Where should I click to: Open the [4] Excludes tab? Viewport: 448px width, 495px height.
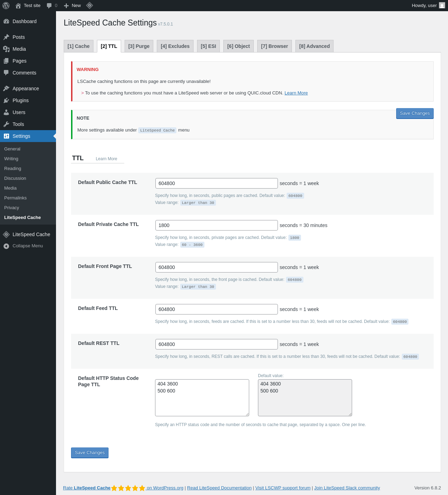coord(175,46)
